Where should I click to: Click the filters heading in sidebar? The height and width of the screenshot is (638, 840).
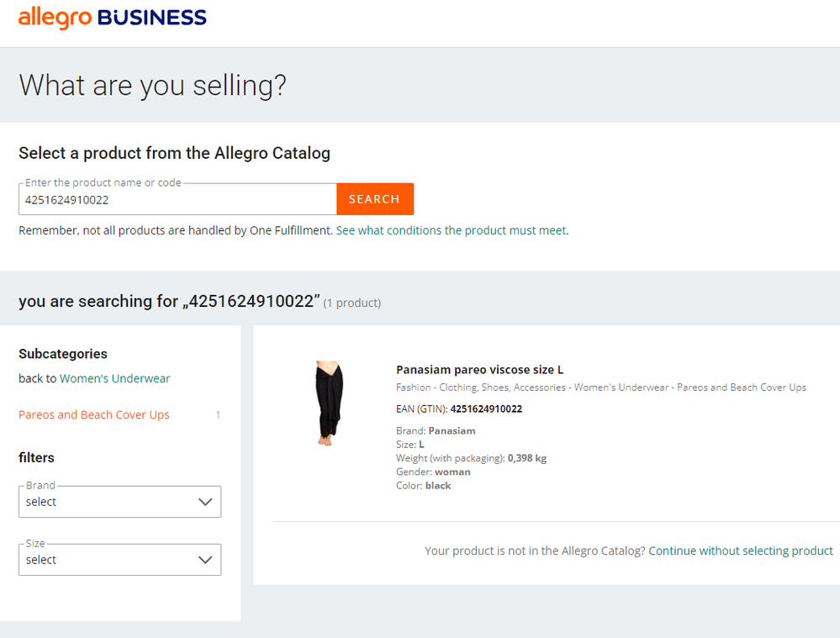click(x=36, y=457)
